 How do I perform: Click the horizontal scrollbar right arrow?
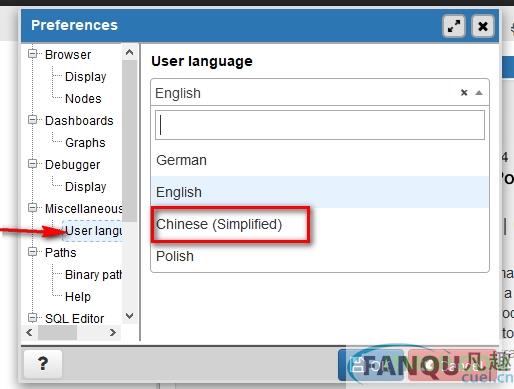coord(113,332)
